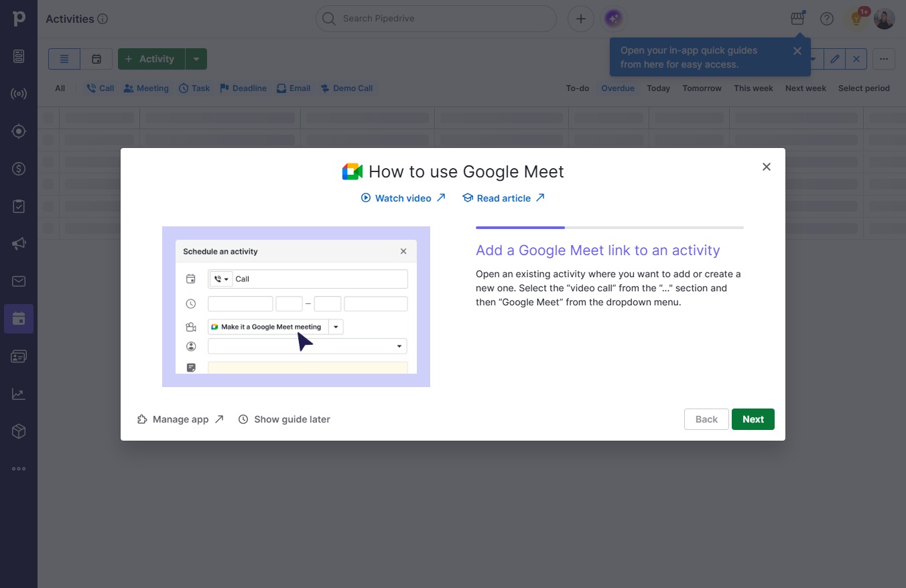
Task: Click the info icon beside the Activities title
Action: (x=103, y=19)
